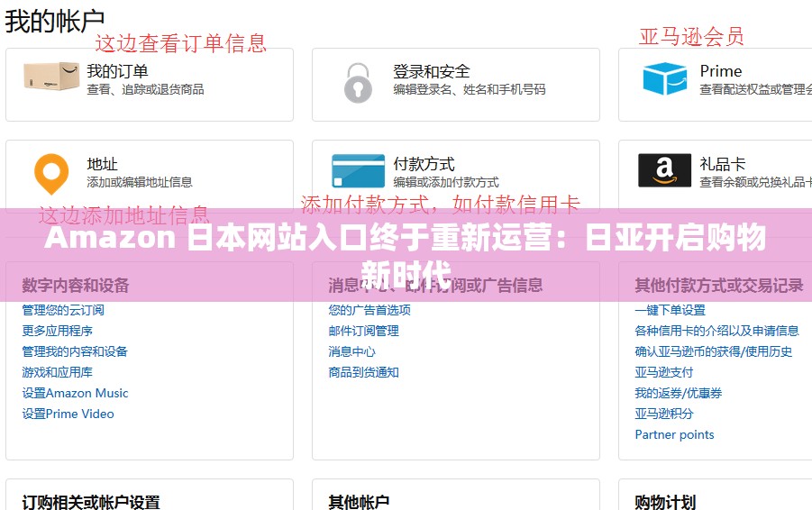This screenshot has width=812, height=510.
Task: Open 商品到货通知 link
Action: (x=363, y=372)
